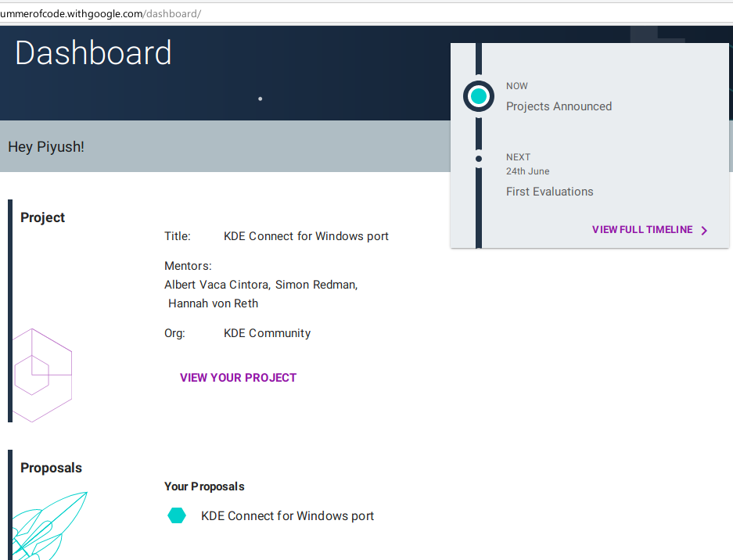Click the Your Proposals subheading

[x=204, y=486]
